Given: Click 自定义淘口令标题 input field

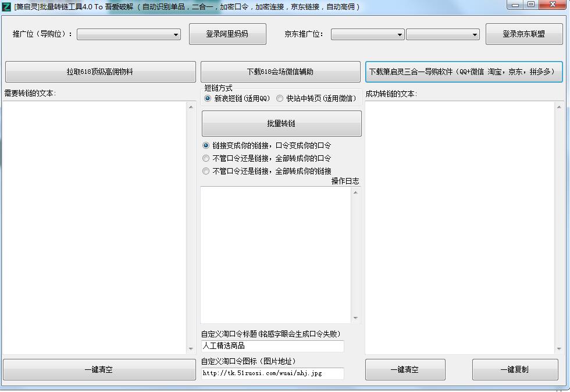Looking at the screenshot, I should point(272,345).
